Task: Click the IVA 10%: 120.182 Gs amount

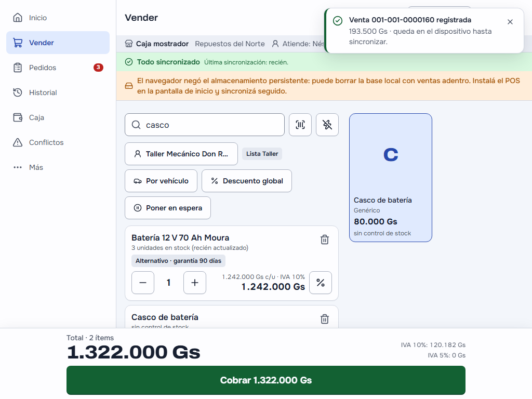Action: click(433, 345)
